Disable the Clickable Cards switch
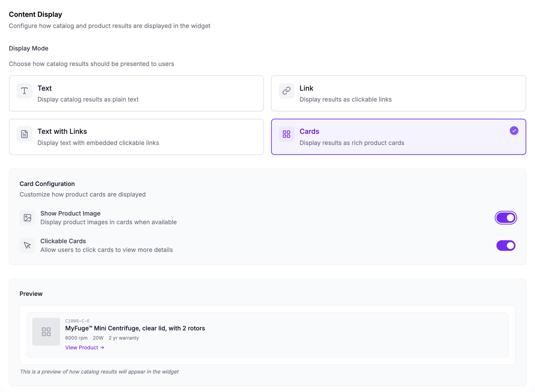535x392 pixels. (x=506, y=245)
